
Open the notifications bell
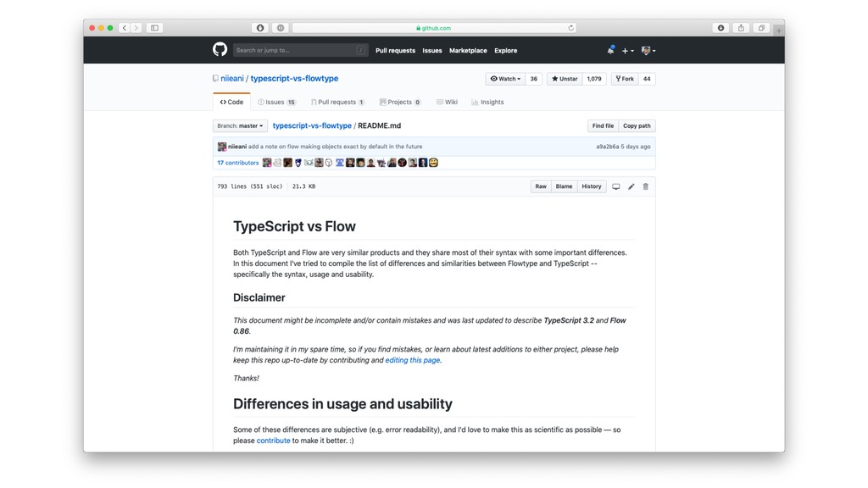click(610, 51)
